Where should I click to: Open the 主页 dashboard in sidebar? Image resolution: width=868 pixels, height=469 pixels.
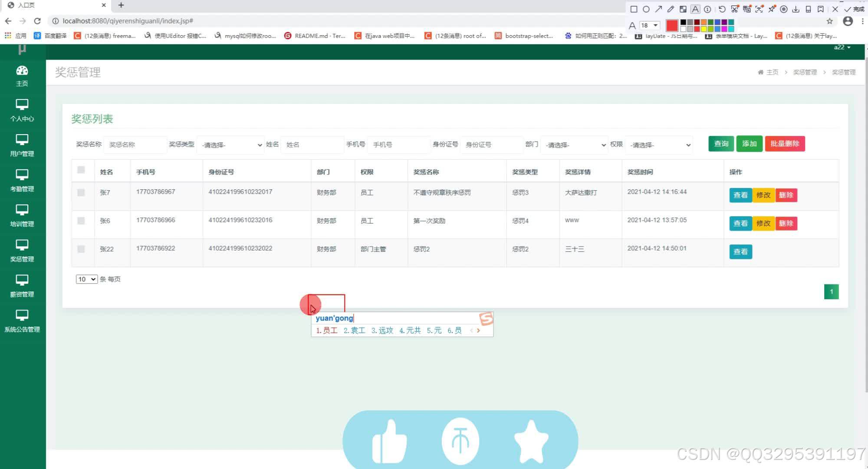pyautogui.click(x=22, y=76)
